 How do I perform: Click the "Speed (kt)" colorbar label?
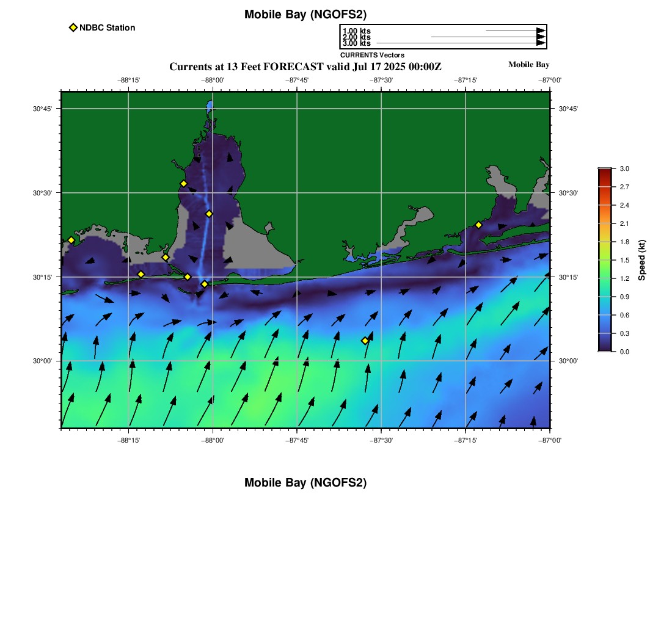pyautogui.click(x=641, y=260)
